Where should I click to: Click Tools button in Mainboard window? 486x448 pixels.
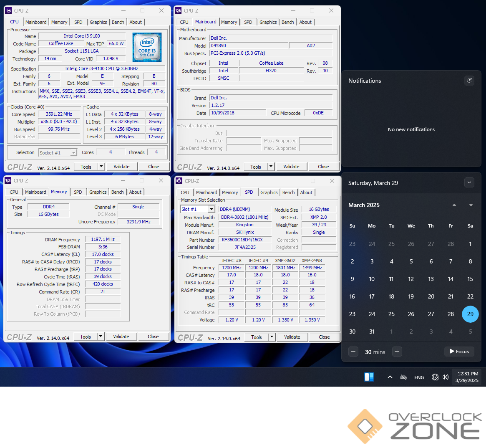pos(255,167)
